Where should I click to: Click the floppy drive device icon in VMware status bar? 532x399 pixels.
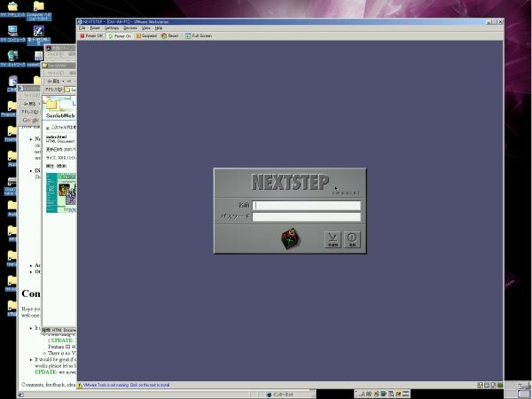coord(487,386)
